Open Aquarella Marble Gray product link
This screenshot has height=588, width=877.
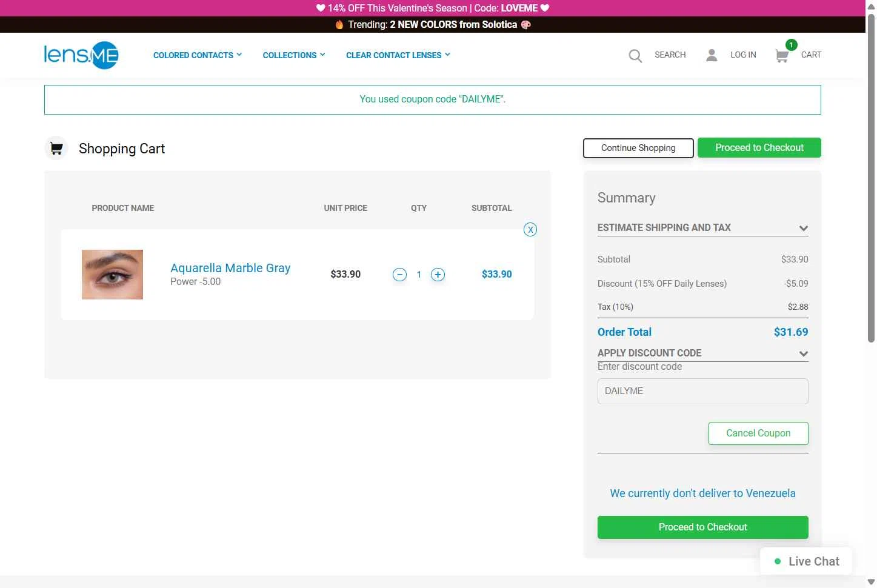pos(230,268)
